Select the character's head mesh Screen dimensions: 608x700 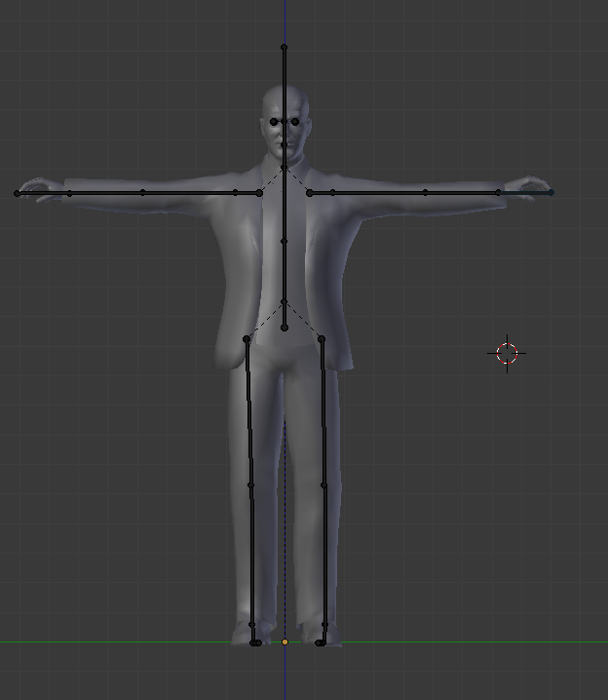285,123
